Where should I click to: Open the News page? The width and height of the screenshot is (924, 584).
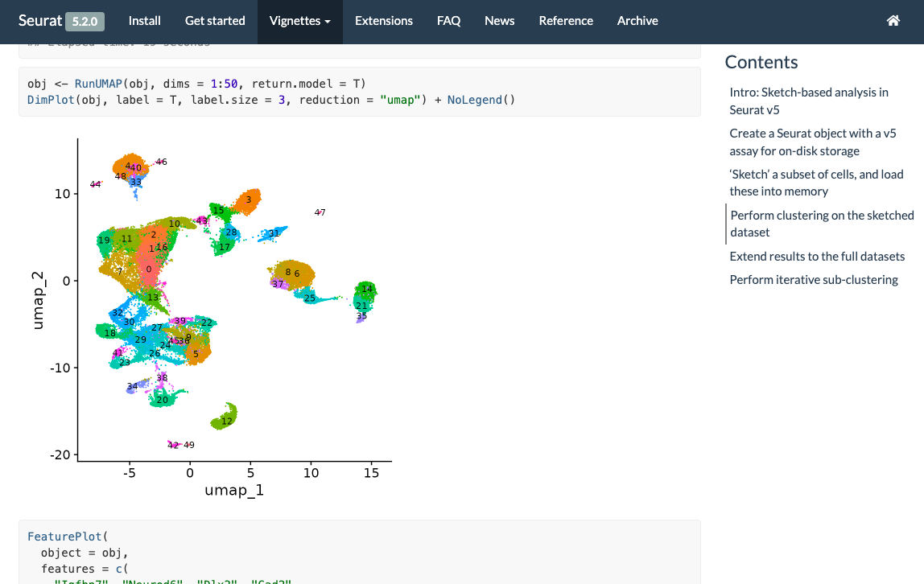pos(499,21)
